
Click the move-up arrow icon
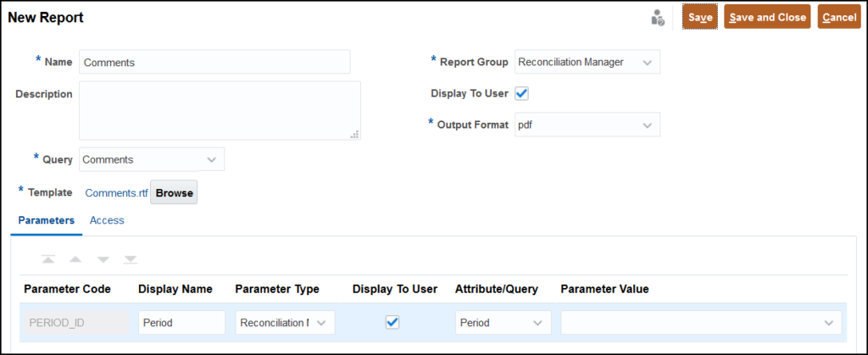[x=75, y=259]
